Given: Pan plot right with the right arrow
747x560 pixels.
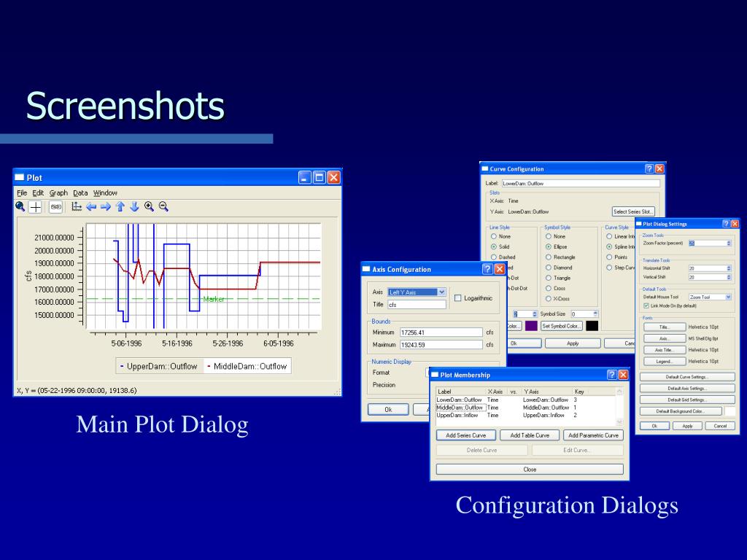Looking at the screenshot, I should click(x=106, y=206).
